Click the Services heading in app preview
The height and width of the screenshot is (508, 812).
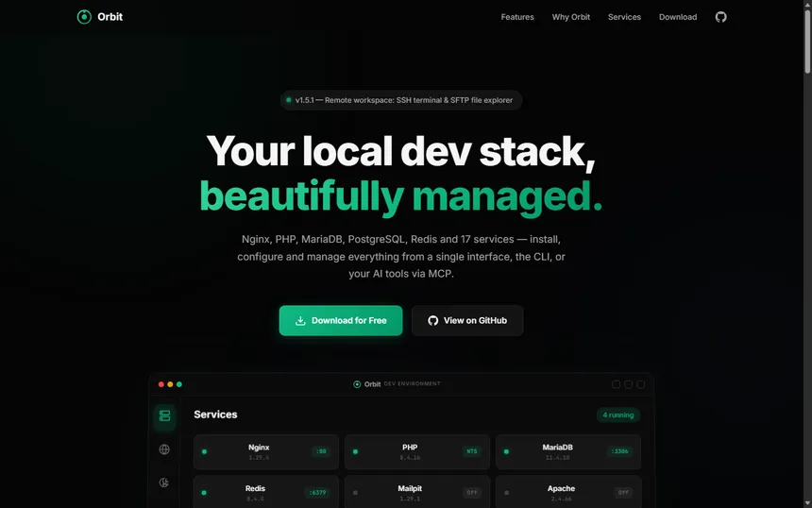click(x=215, y=415)
